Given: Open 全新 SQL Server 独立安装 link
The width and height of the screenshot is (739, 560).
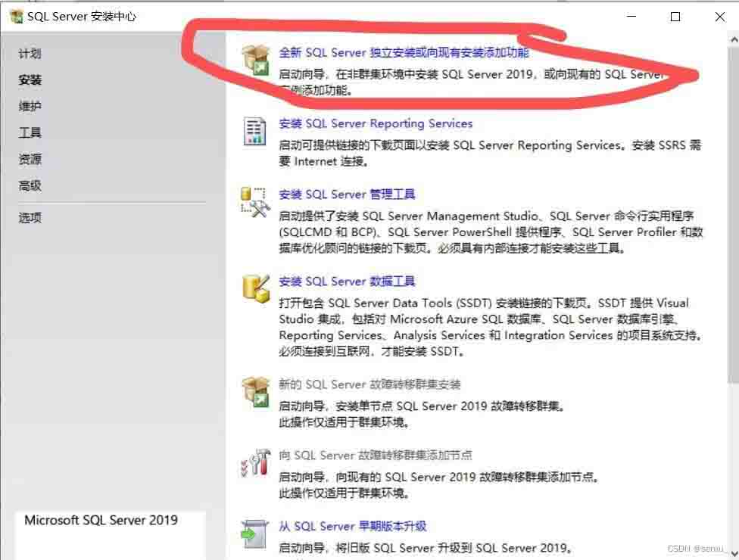Looking at the screenshot, I should 404,53.
